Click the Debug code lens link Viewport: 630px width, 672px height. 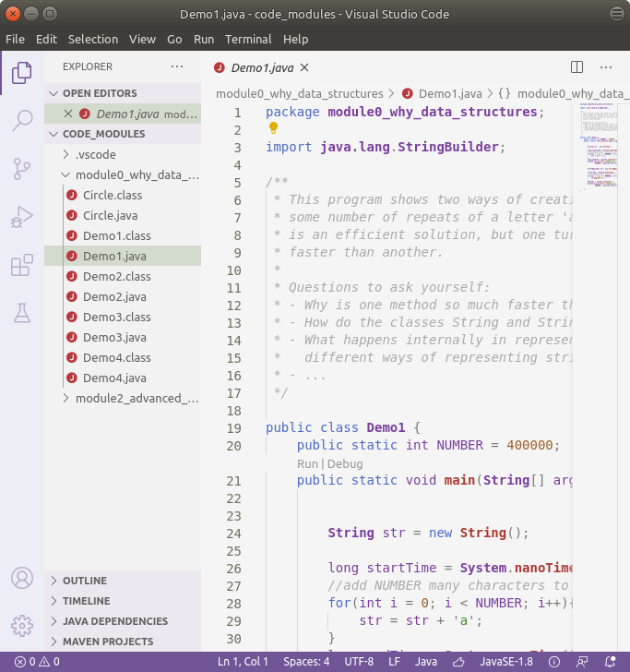(x=345, y=464)
